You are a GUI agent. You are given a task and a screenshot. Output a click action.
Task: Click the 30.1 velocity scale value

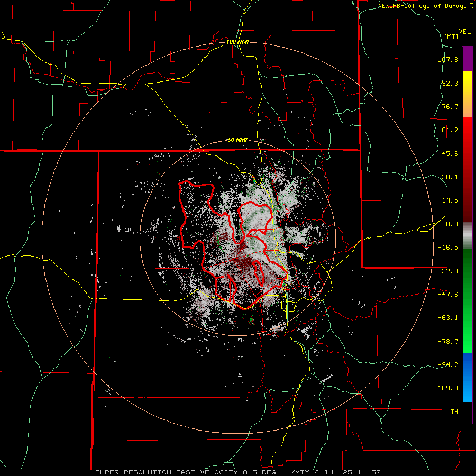(450, 177)
